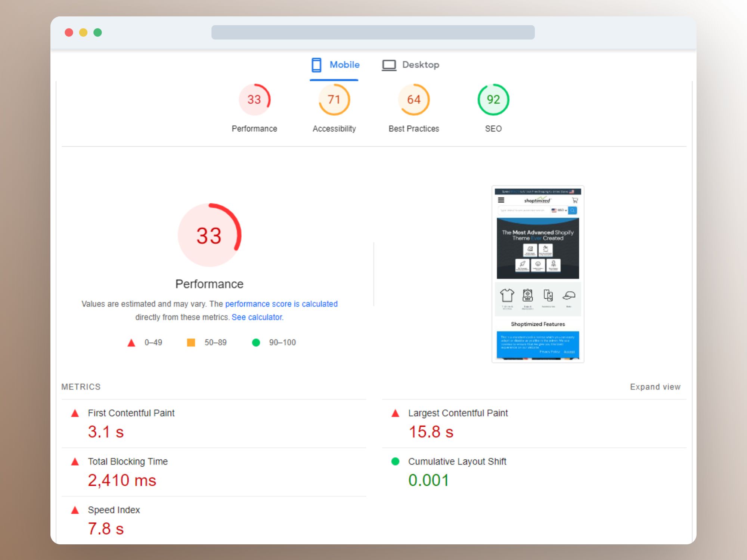Switch to the Desktop tab
The image size is (747, 560).
pyautogui.click(x=410, y=65)
